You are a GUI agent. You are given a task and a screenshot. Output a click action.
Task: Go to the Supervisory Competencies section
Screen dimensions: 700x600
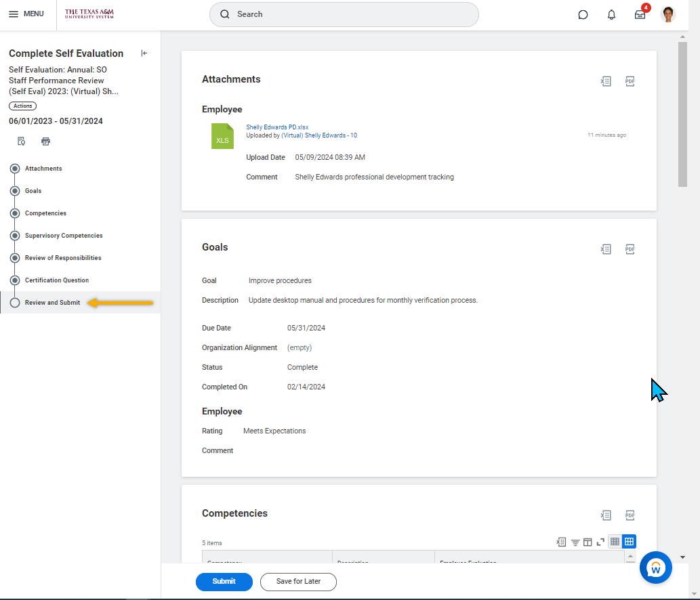pos(64,236)
